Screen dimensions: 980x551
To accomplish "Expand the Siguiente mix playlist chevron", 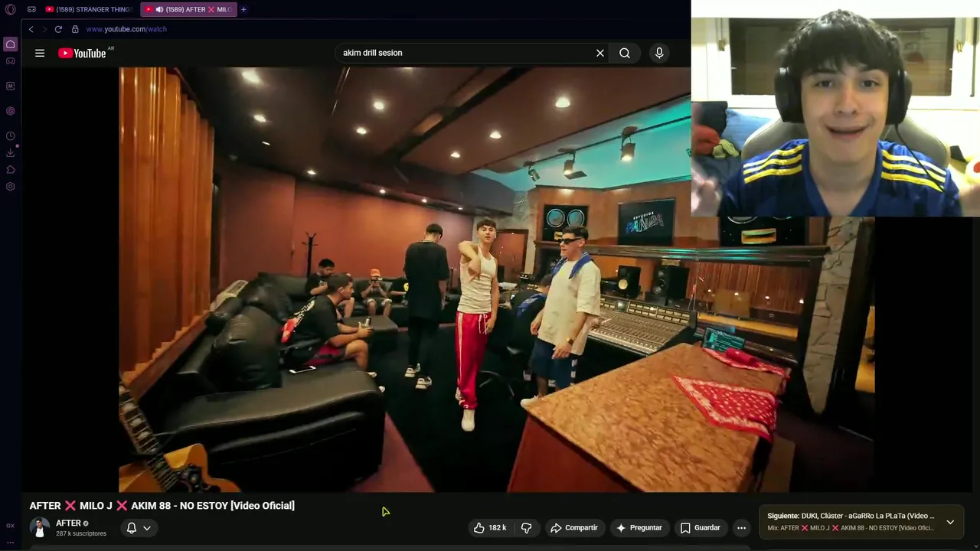I will point(950,522).
